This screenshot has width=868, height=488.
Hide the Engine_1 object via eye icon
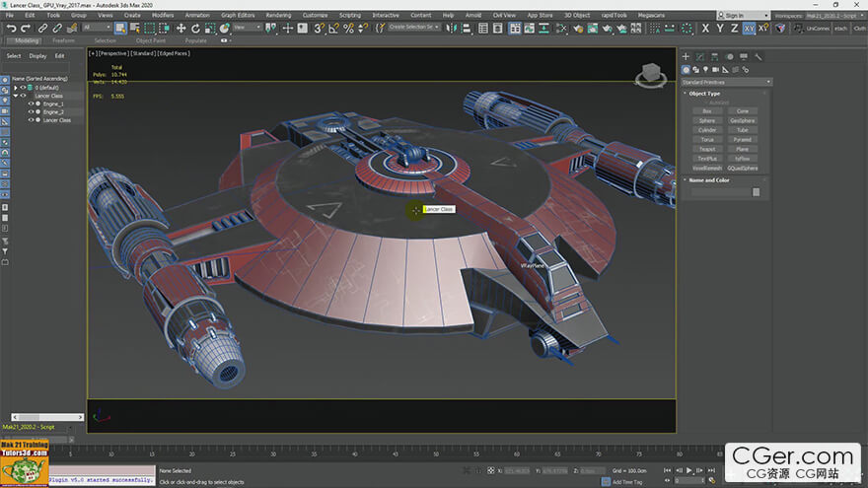(31, 104)
